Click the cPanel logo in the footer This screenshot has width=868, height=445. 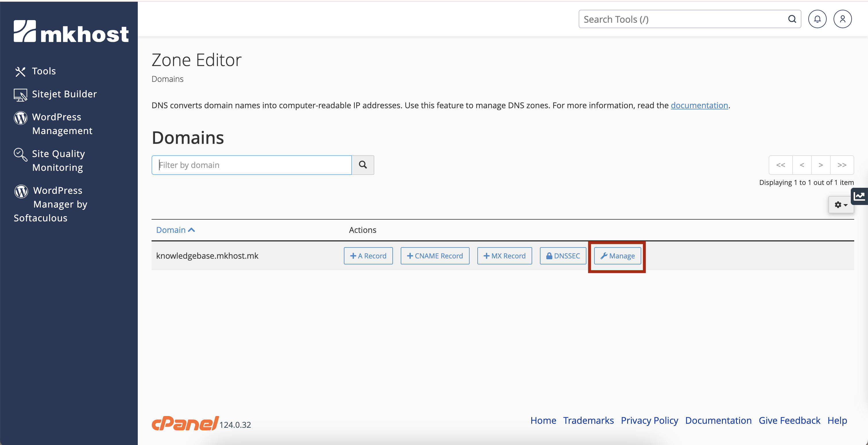pos(185,423)
